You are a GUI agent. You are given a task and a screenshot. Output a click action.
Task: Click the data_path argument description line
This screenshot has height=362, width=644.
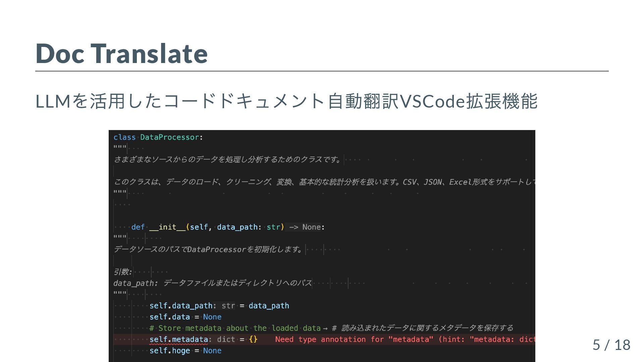(x=213, y=283)
